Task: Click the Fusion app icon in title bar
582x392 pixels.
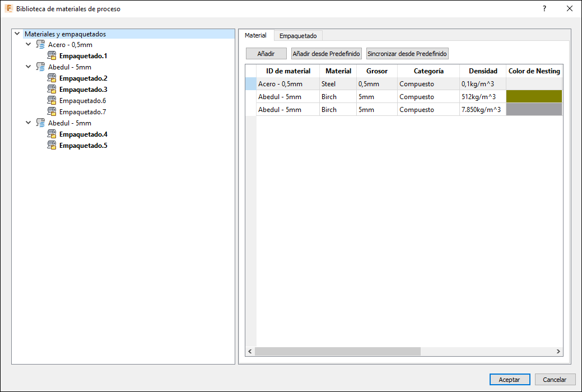Action: pyautogui.click(x=8, y=8)
